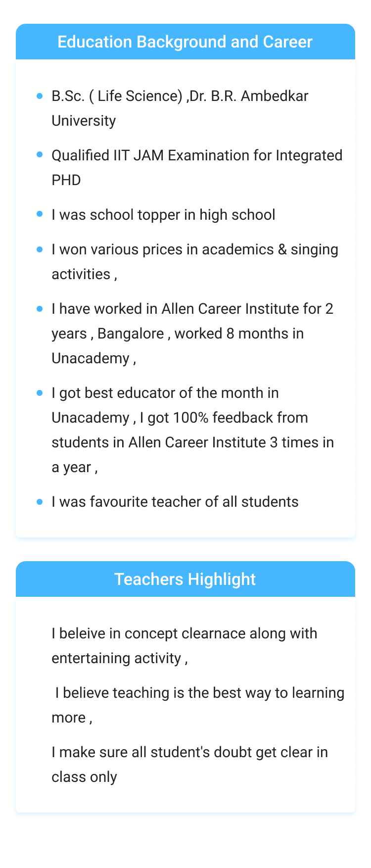Click 'I was school topper in high school'
Screen dimensions: 371x868
point(163,215)
